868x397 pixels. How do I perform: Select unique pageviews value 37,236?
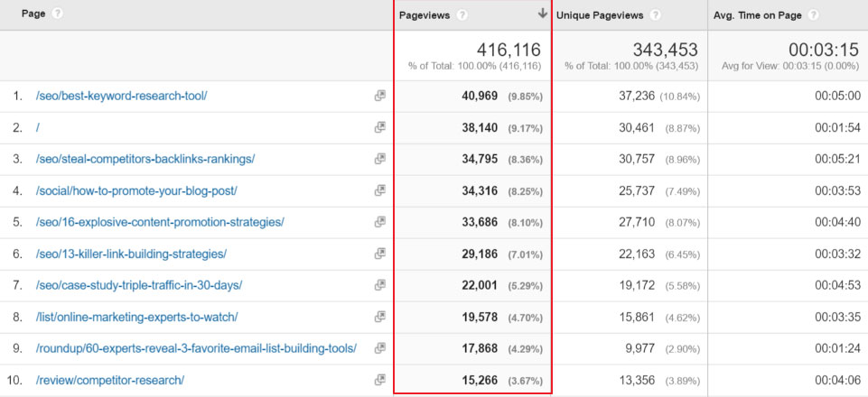[x=637, y=96]
